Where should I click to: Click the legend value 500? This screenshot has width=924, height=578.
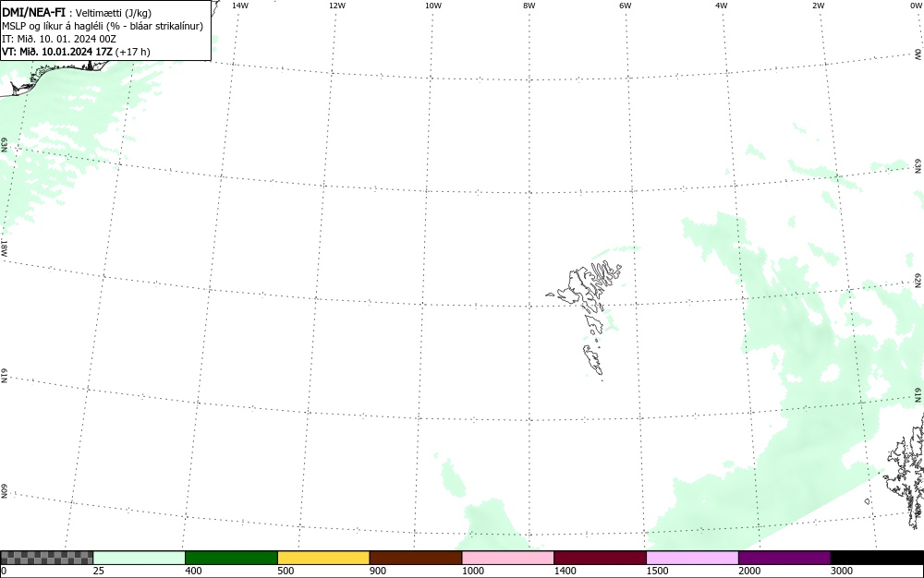286,571
